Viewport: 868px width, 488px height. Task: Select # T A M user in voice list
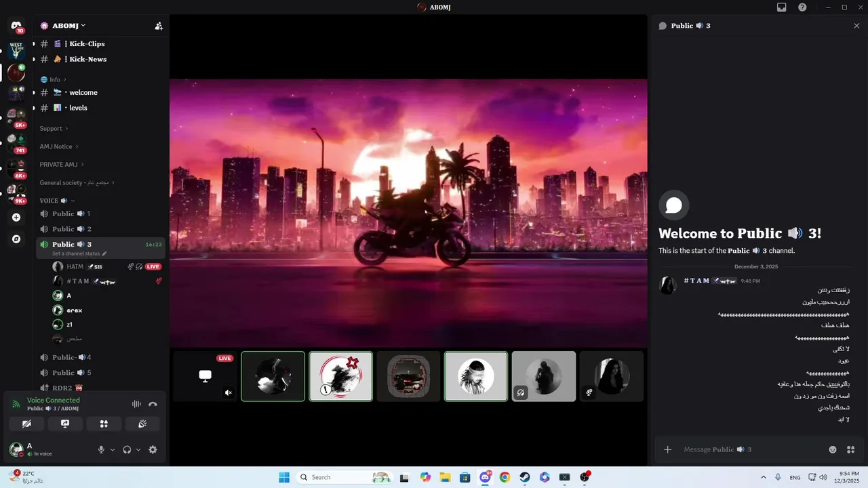[x=107, y=281]
